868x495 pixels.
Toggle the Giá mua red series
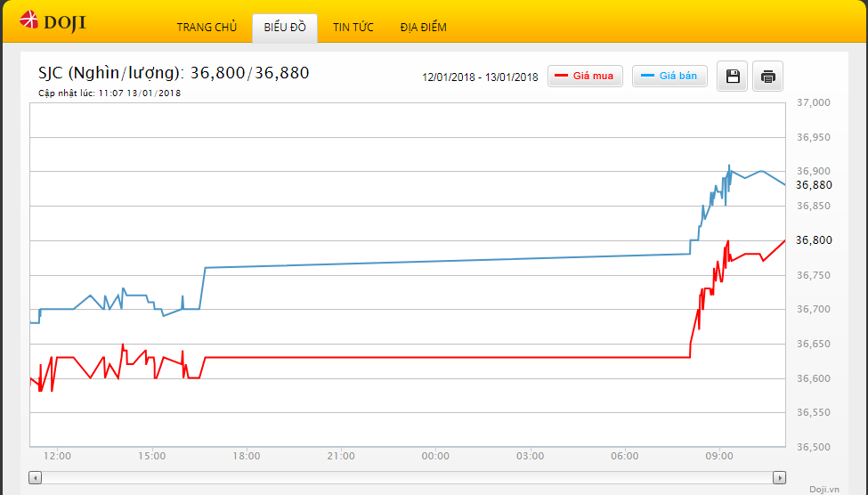tap(585, 76)
